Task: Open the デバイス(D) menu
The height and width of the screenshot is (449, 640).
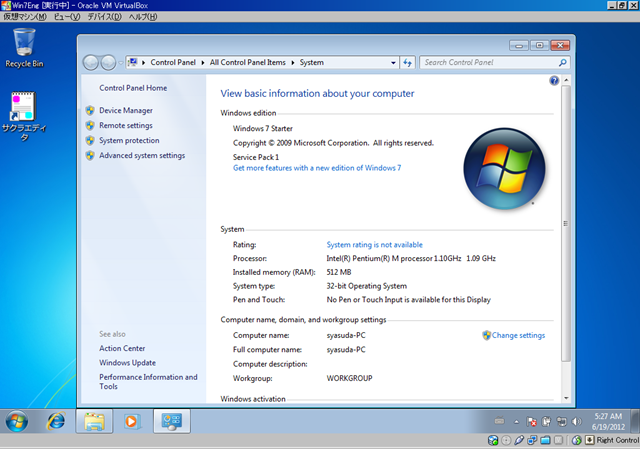Action: [x=104, y=17]
